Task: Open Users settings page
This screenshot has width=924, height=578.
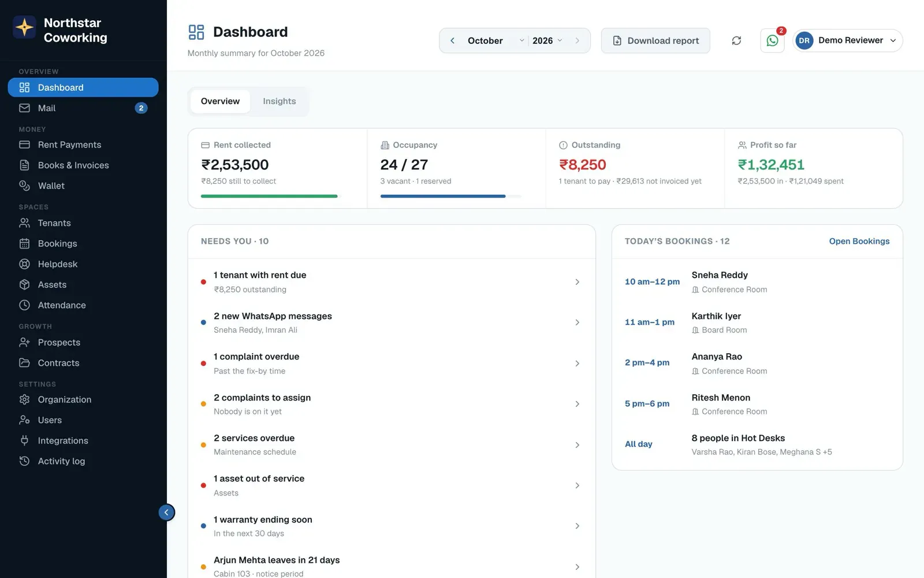Action: click(x=83, y=420)
